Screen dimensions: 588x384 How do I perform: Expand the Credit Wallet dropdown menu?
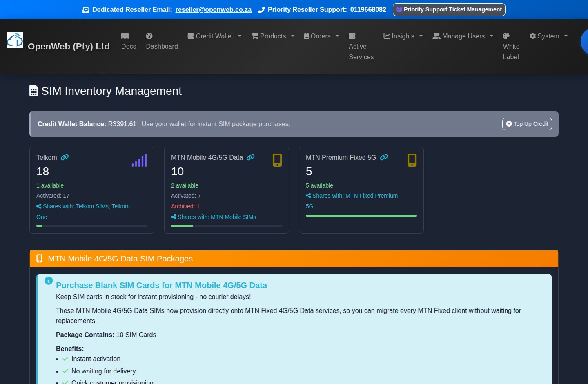coord(214,36)
